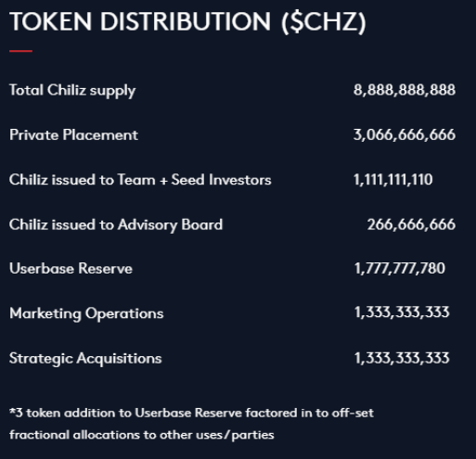Click the $CHZ ticker in the heading
Image resolution: width=476 pixels, height=459 pixels.
(324, 22)
